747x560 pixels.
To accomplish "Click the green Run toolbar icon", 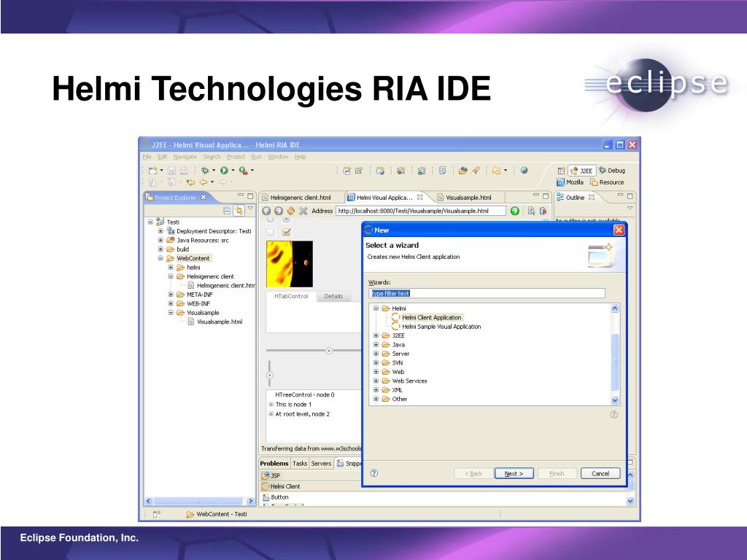I will click(224, 171).
